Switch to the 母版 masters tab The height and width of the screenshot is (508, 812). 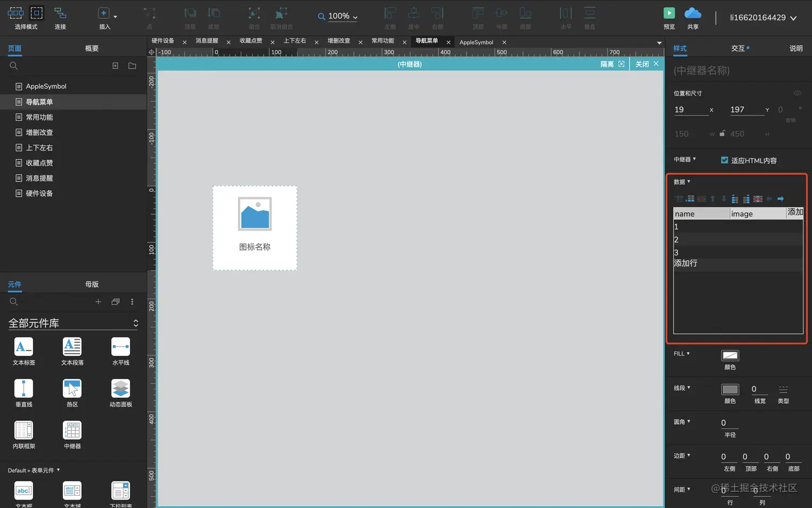point(92,284)
